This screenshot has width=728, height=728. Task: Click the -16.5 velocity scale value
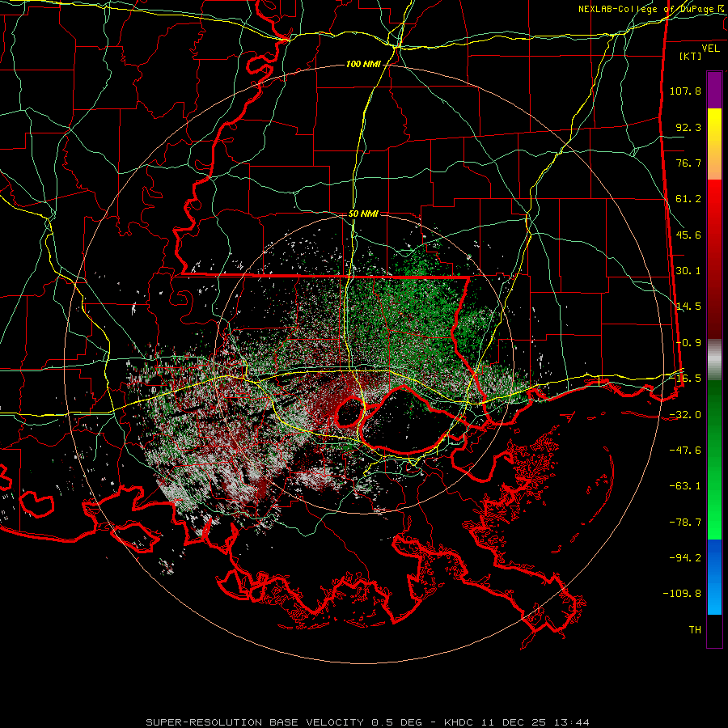tap(685, 379)
